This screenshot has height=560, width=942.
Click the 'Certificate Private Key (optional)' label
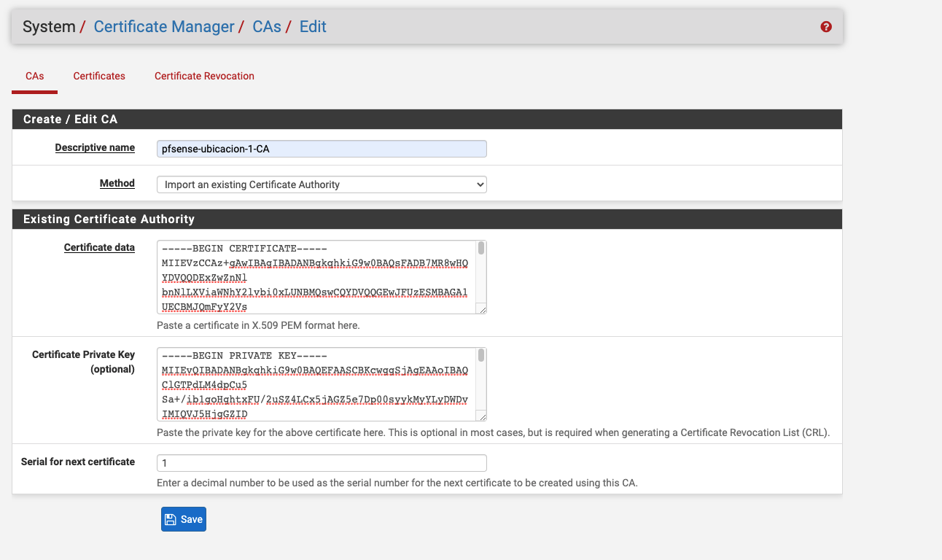(x=83, y=362)
